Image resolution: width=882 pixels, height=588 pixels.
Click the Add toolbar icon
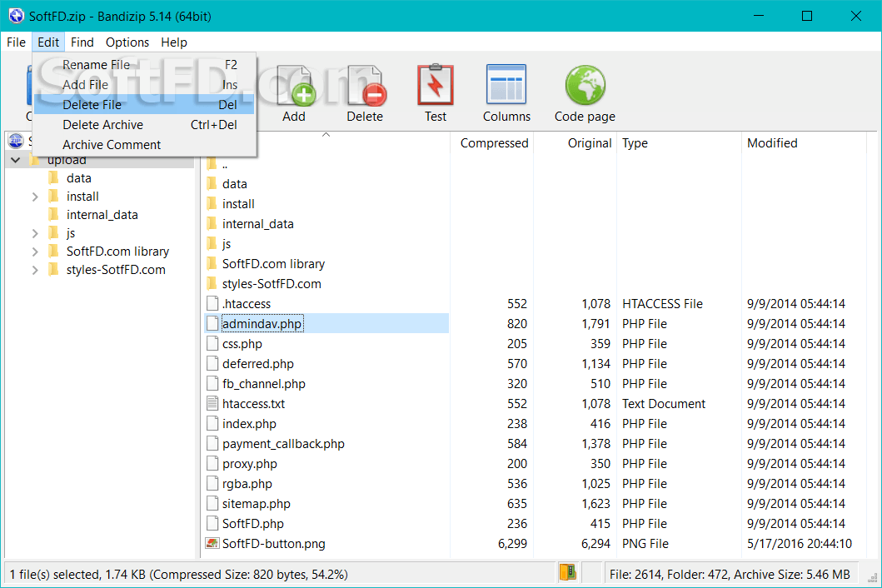[296, 86]
